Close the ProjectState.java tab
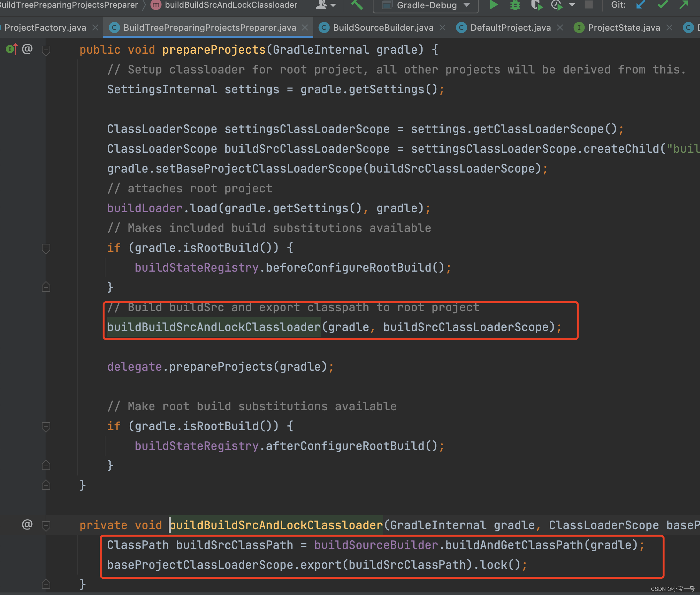700x595 pixels. 670,28
